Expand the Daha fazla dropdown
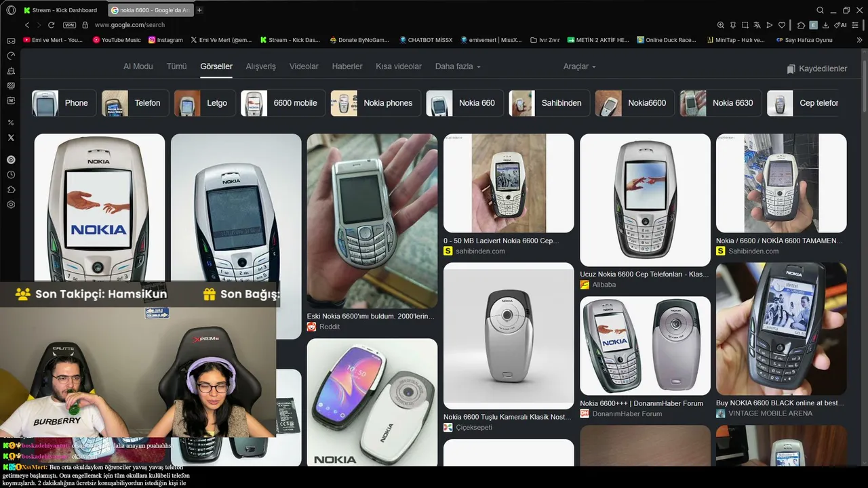The image size is (868, 488). [458, 66]
